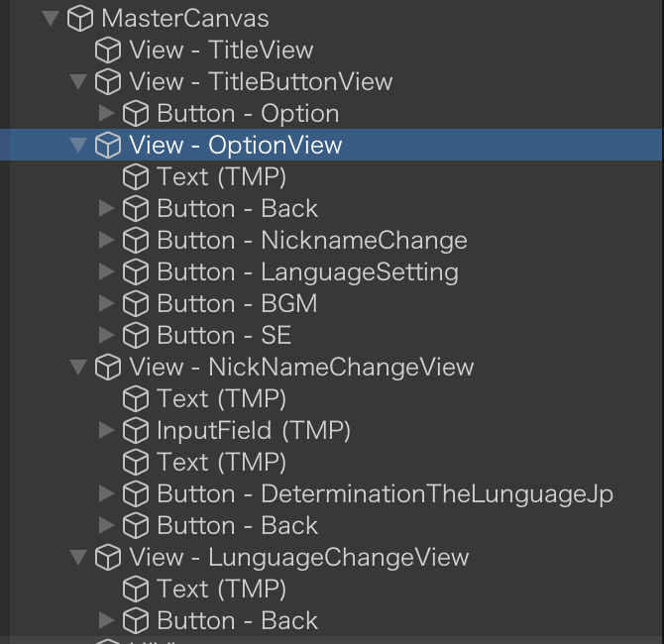Expand the Button - SE foldout arrow
664x644 pixels.
pyautogui.click(x=107, y=336)
